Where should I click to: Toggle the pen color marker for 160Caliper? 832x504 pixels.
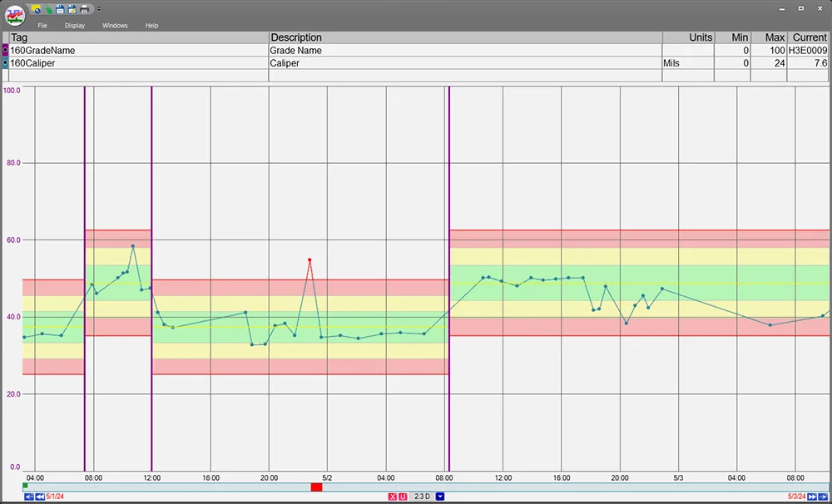[x=4, y=62]
